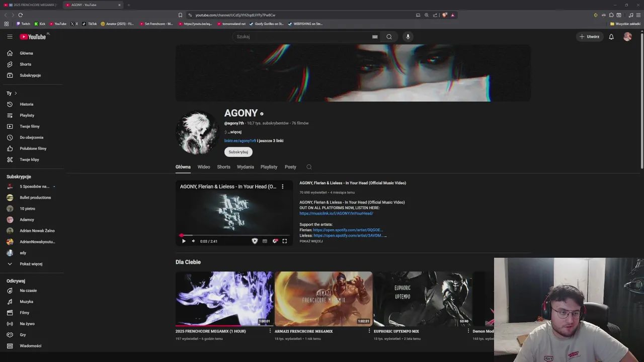Image resolution: width=644 pixels, height=362 pixels.
Task: Open three-dot menu on the featured video player
Action: [x=282, y=187]
